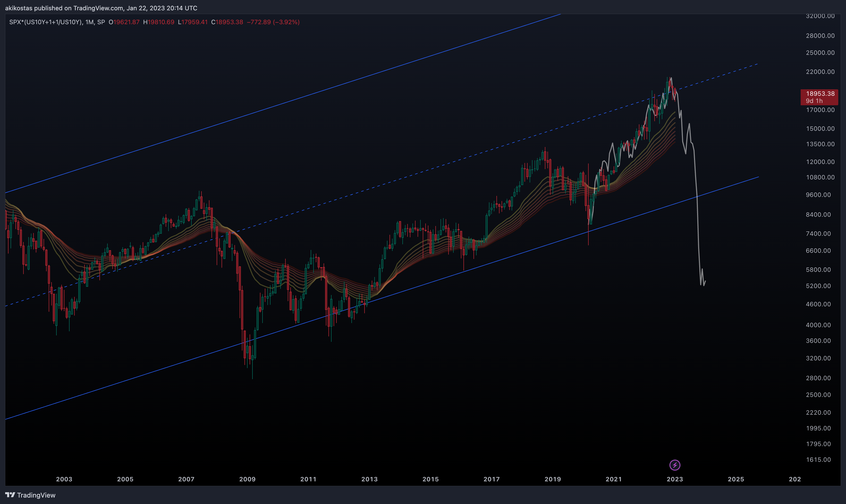The width and height of the screenshot is (846, 504).
Task: Click the 2007 label on time axis
Action: (x=186, y=479)
